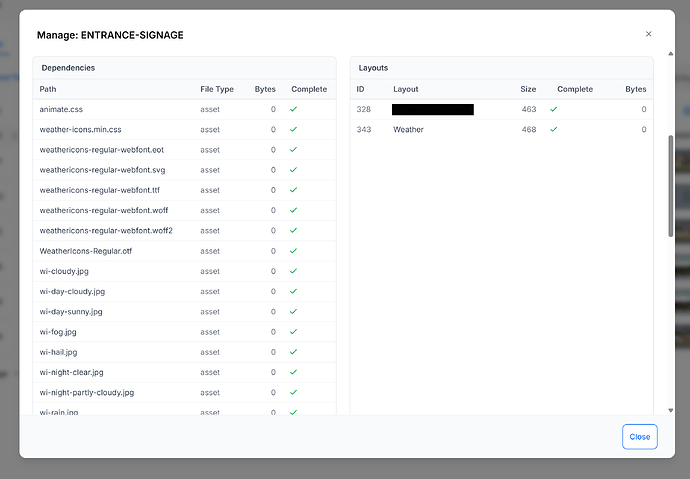
Task: Click the checkmark for wi-night-partly-cloudy.jpg
Action: coord(294,392)
